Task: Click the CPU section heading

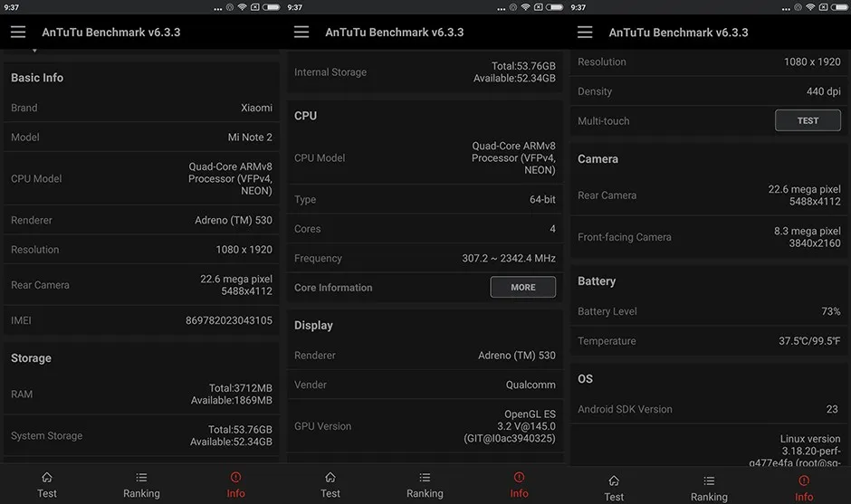Action: 306,116
